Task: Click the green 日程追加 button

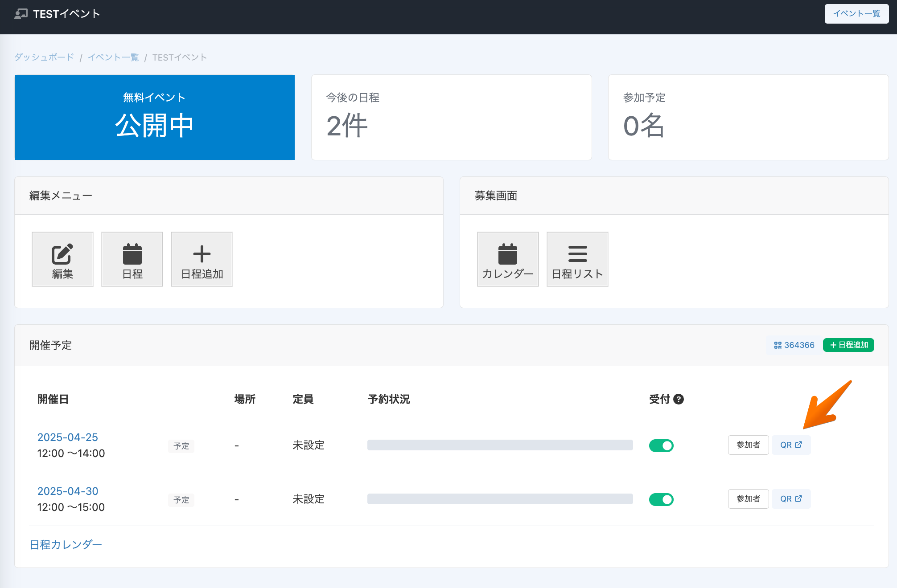Action: 848,345
